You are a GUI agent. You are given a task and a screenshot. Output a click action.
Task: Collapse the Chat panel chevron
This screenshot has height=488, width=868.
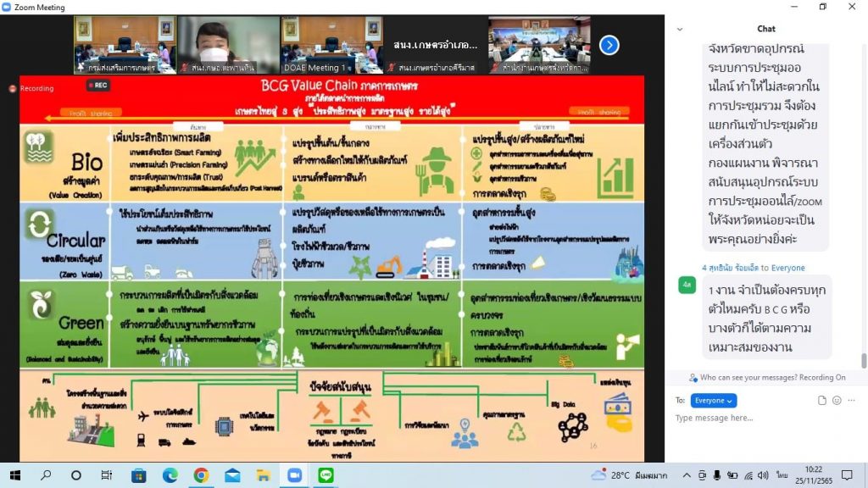679,29
